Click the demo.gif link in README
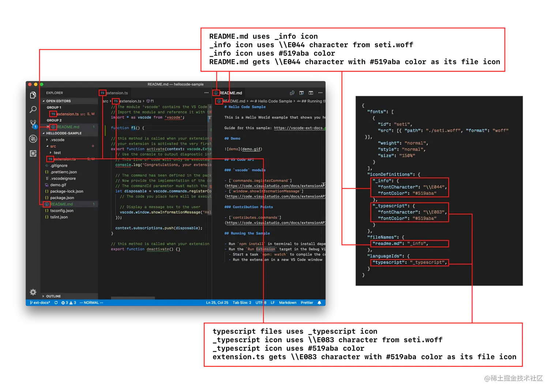This screenshot has width=553, height=392. [251, 149]
